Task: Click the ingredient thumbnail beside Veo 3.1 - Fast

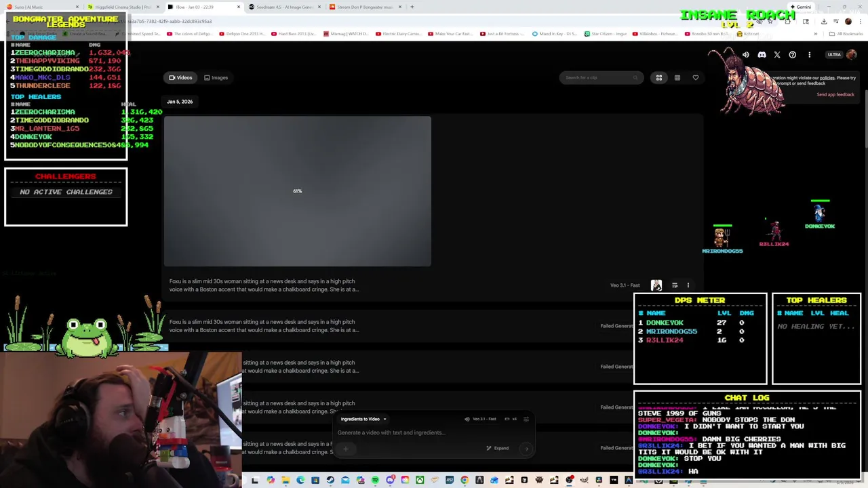Action: point(656,285)
